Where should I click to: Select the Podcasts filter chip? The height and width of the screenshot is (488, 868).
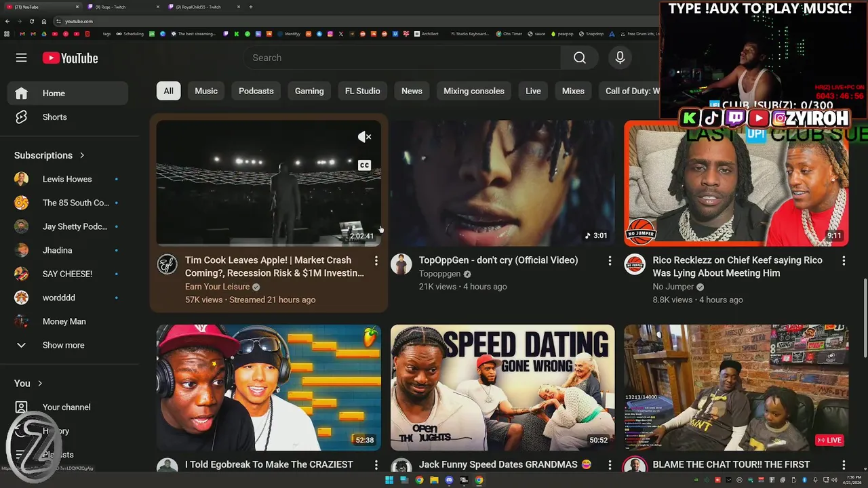tap(256, 91)
